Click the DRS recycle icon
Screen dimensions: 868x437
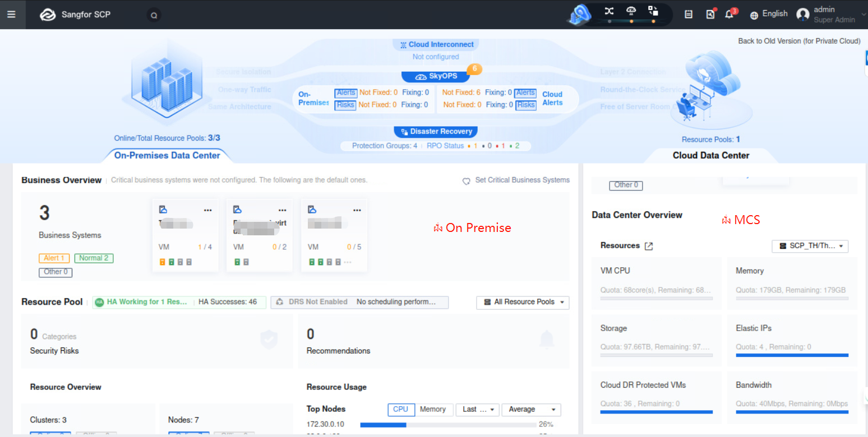pyautogui.click(x=280, y=302)
